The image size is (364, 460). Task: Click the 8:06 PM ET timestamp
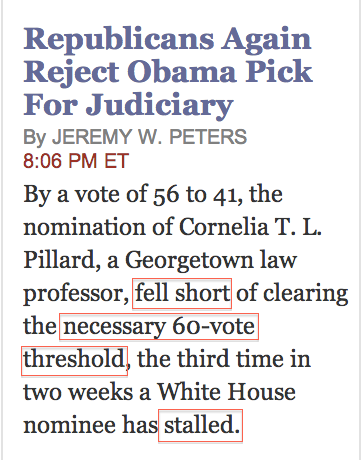(76, 161)
